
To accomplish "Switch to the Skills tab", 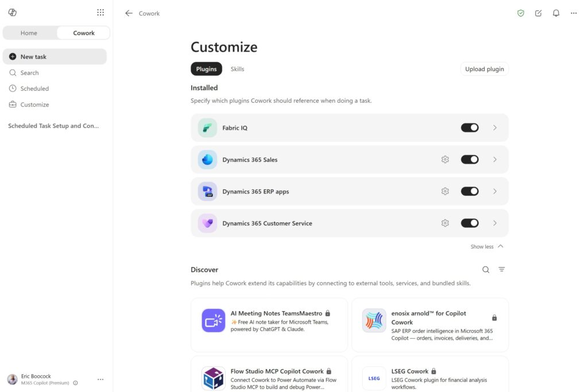I will pos(237,69).
